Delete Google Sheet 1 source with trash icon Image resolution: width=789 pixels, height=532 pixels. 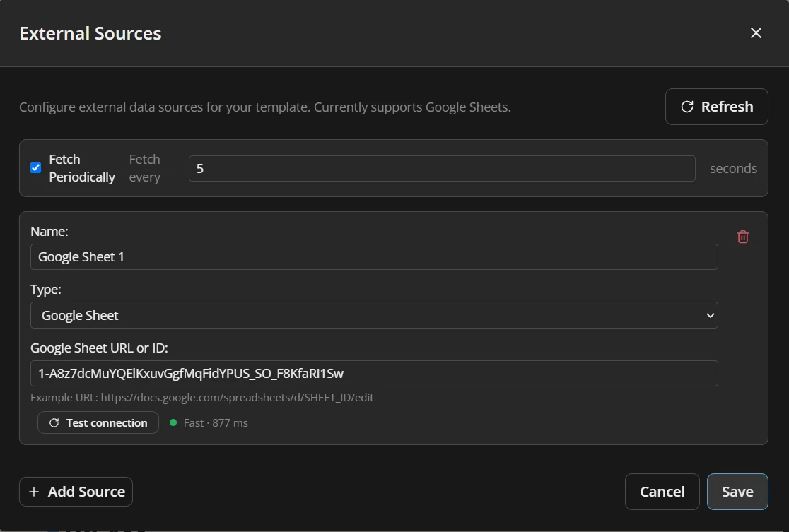click(x=743, y=237)
